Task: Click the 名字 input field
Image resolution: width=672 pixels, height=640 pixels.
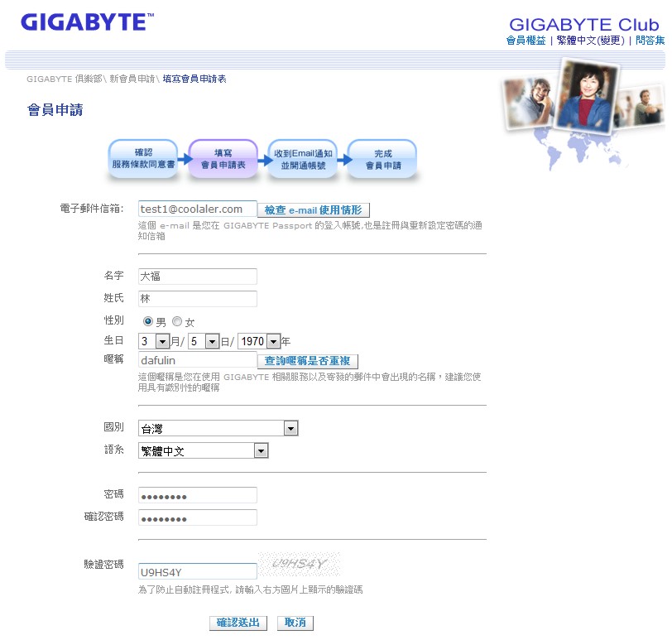Action: (x=198, y=277)
